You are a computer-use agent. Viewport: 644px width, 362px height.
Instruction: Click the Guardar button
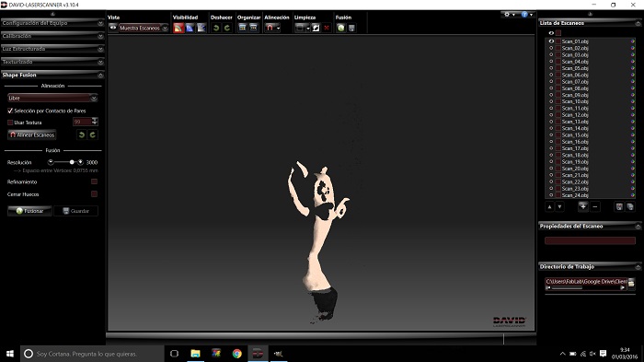(x=76, y=211)
